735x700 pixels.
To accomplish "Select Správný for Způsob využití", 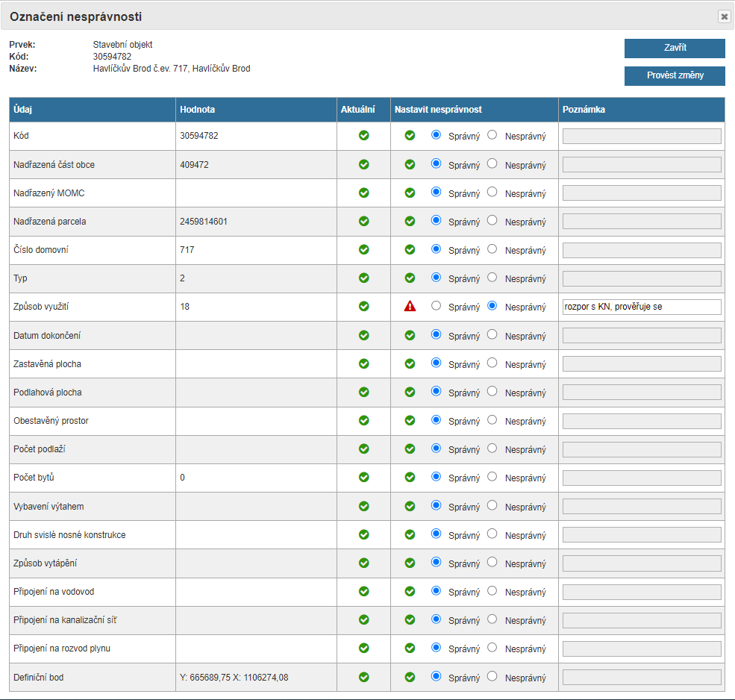I will (436, 305).
